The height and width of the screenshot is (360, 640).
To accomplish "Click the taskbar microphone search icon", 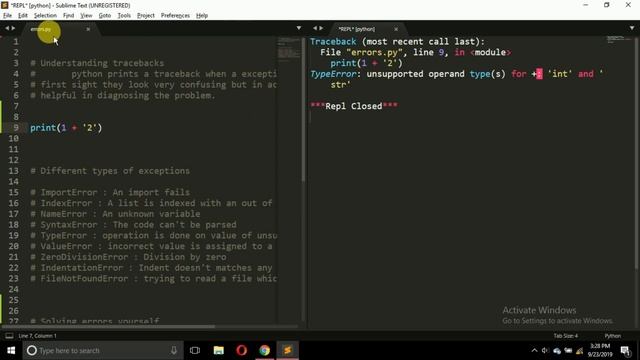I will pyautogui.click(x=173, y=350).
